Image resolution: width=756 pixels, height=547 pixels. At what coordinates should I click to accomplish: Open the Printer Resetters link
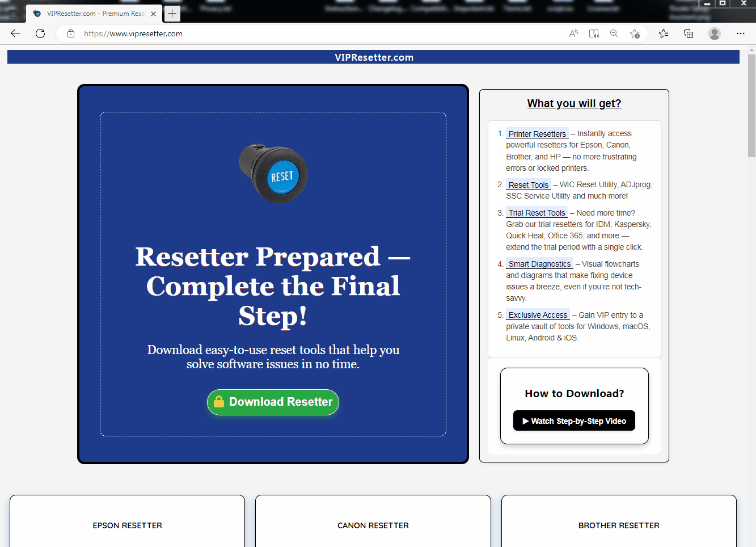537,134
